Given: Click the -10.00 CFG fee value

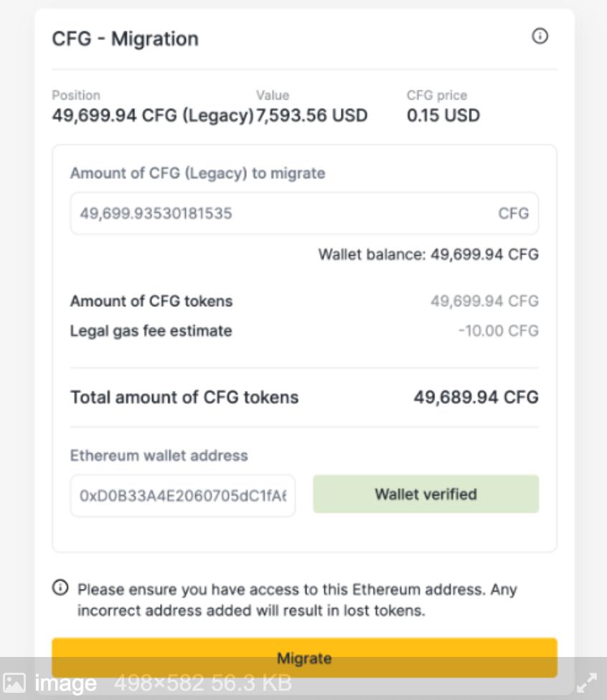Looking at the screenshot, I should (499, 331).
